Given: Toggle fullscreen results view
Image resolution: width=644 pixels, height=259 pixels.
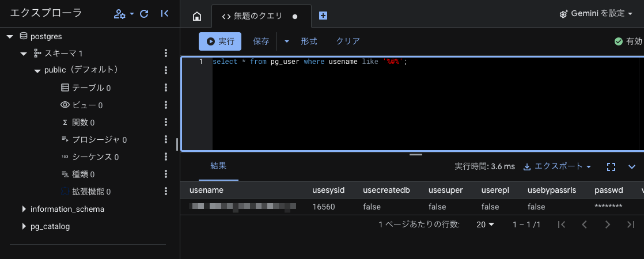Looking at the screenshot, I should coord(611,167).
